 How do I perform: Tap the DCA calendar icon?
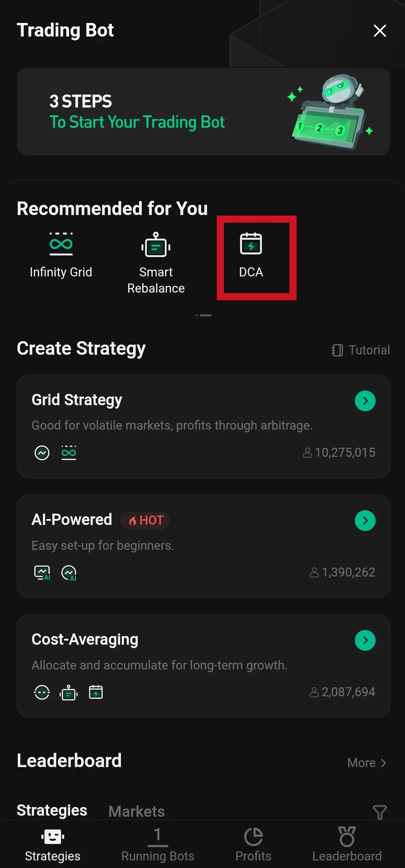[x=251, y=244]
